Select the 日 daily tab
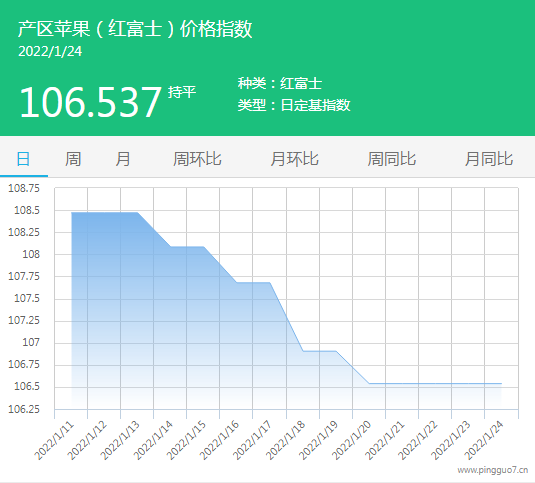This screenshot has height=483, width=535. pos(23,159)
